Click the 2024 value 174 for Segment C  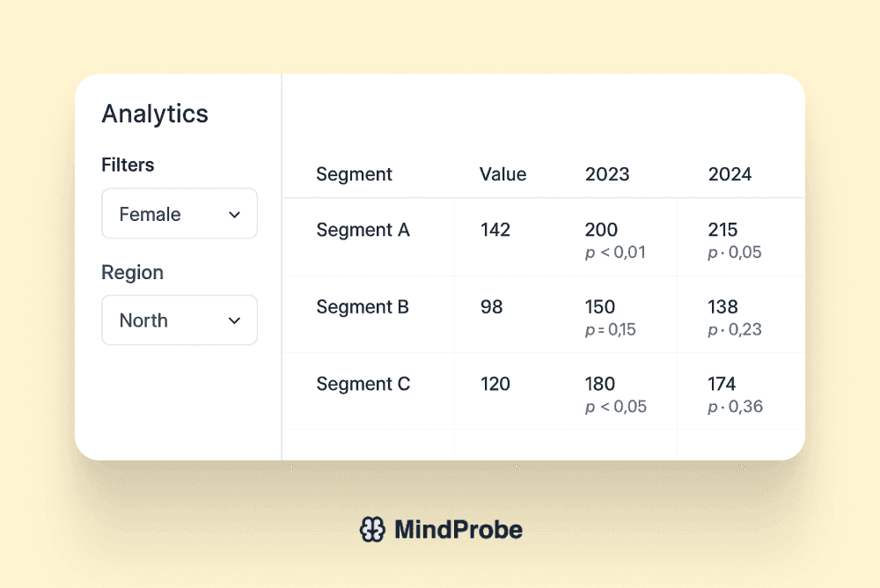(722, 384)
